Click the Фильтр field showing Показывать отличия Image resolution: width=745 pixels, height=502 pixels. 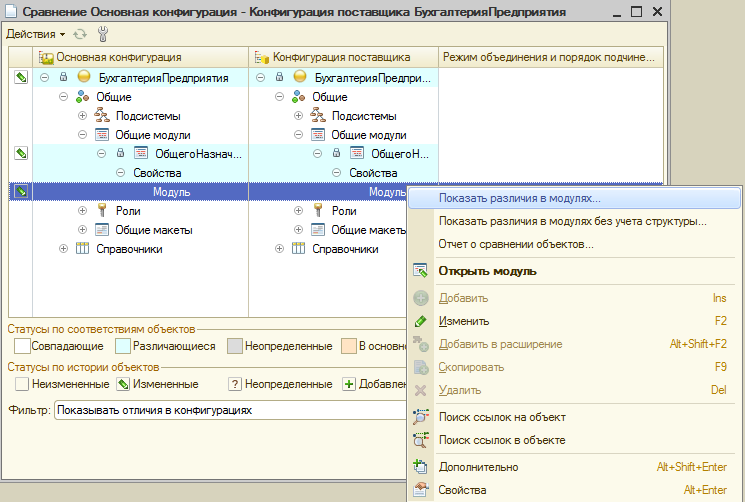pyautogui.click(x=230, y=410)
